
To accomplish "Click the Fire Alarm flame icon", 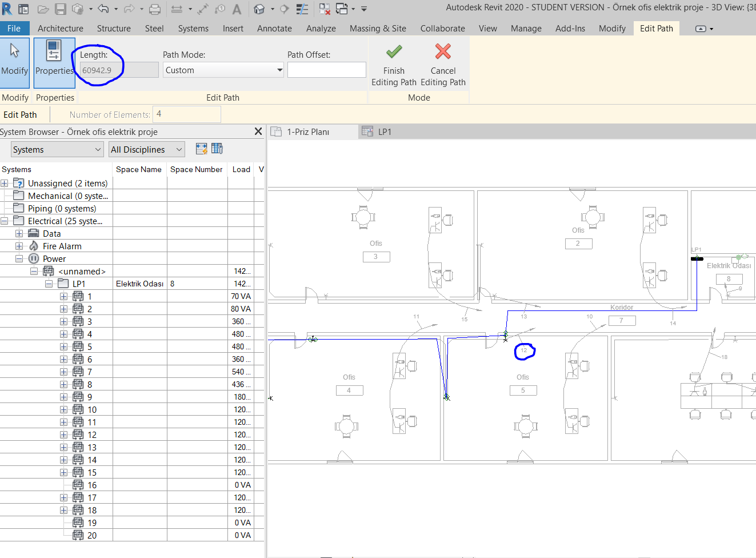I will click(34, 246).
